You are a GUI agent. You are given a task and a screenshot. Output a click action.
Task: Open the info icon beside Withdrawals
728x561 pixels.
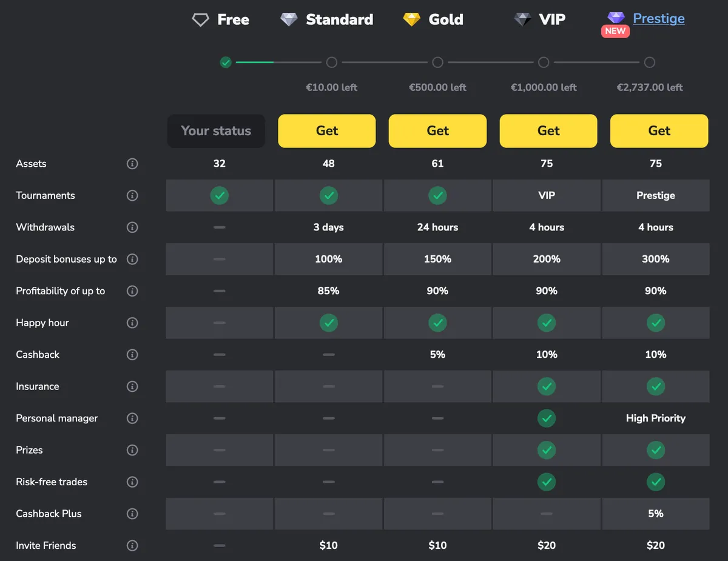pos(132,227)
